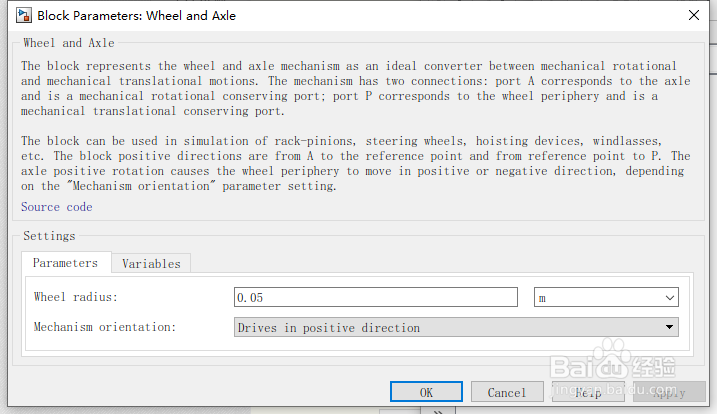The height and width of the screenshot is (414, 717).
Task: Click the Simulink block icon in title bar
Action: tap(20, 16)
